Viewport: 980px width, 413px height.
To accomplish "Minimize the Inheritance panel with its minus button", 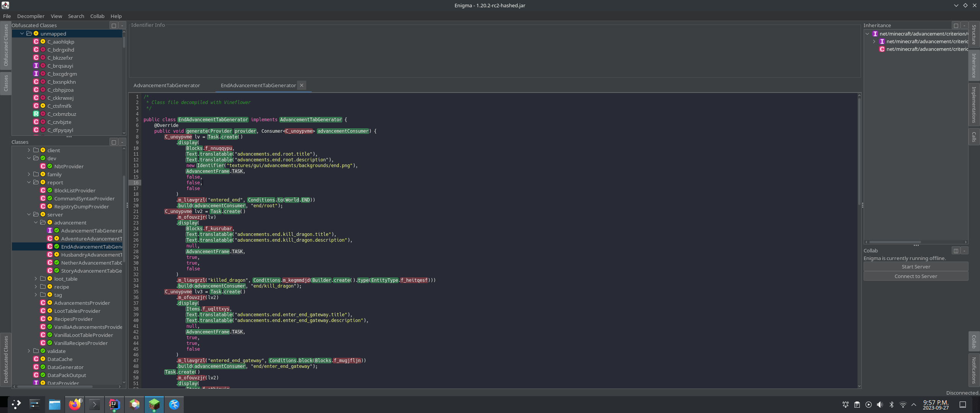I will 964,25.
